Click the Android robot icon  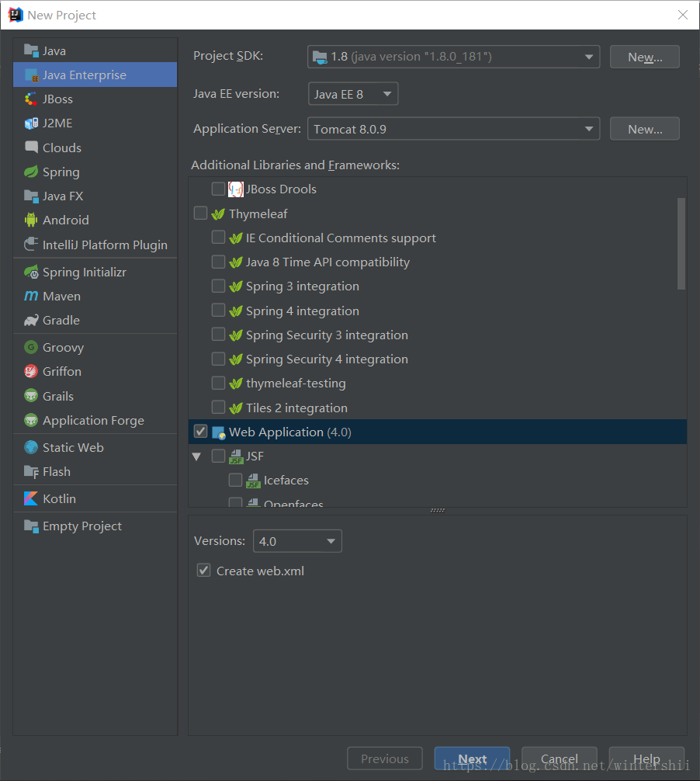[31, 220]
